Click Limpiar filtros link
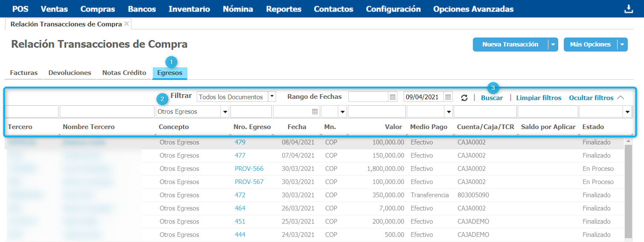The image size is (644, 242). click(539, 98)
